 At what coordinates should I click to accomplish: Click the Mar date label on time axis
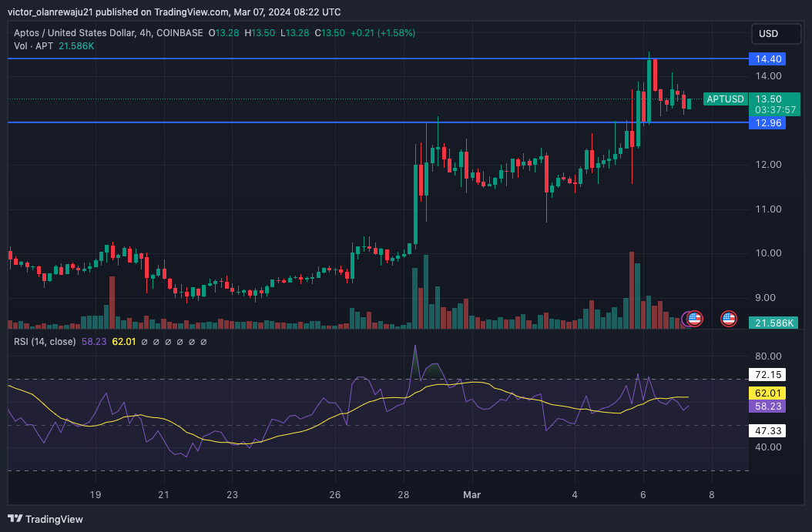(471, 495)
